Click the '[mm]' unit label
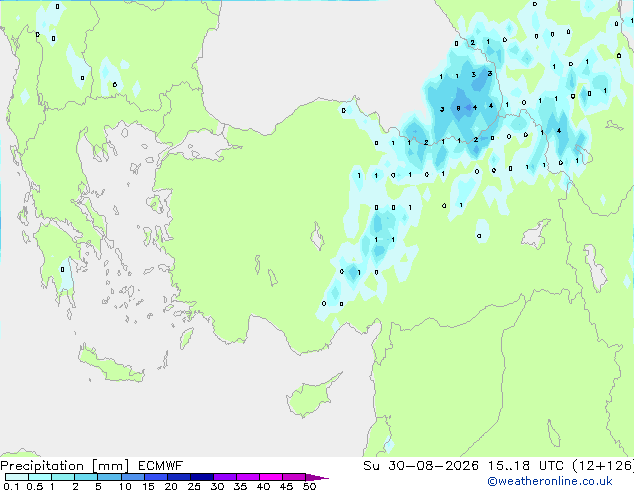This screenshot has width=634, height=490. tap(110, 466)
